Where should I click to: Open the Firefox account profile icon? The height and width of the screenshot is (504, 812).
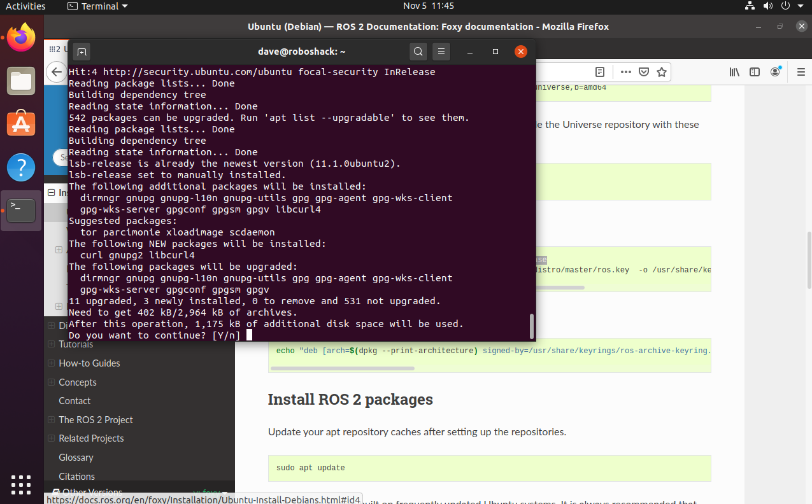(x=775, y=72)
